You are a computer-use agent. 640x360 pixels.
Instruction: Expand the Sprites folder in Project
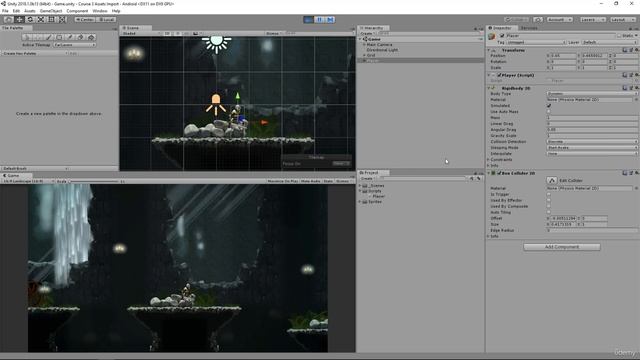click(x=360, y=202)
